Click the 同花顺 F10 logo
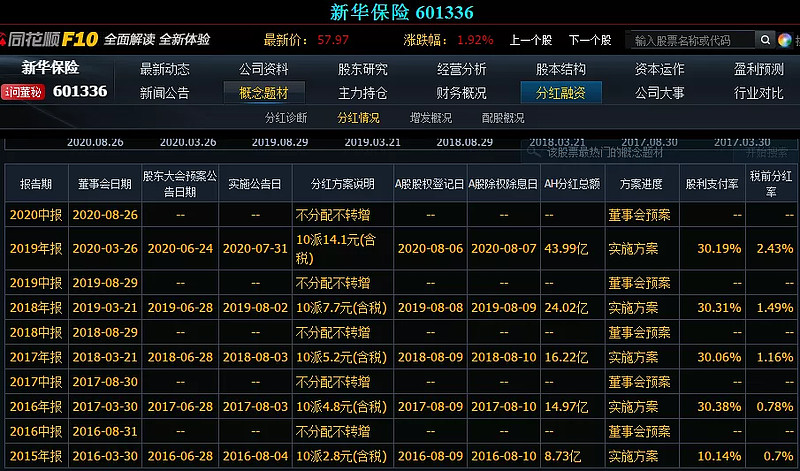This screenshot has height=471, width=800. (x=49, y=39)
